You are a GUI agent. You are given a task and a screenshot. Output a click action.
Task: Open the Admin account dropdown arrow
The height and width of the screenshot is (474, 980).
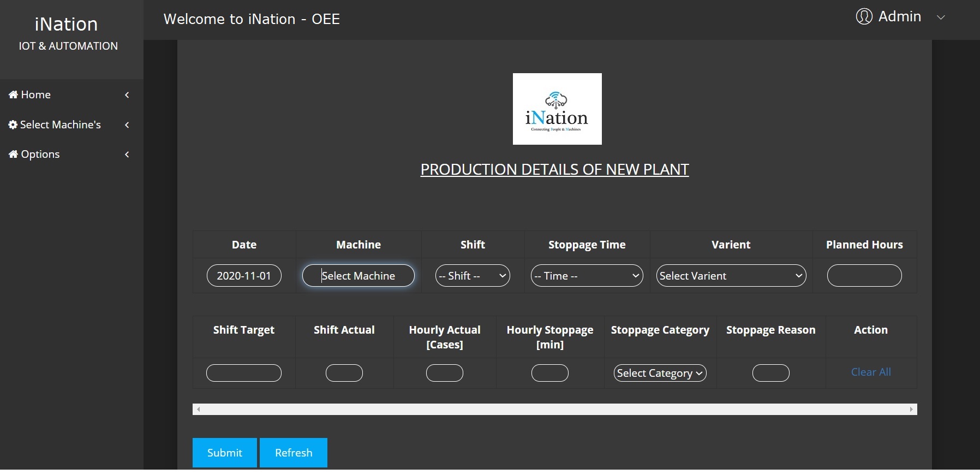[x=941, y=17]
